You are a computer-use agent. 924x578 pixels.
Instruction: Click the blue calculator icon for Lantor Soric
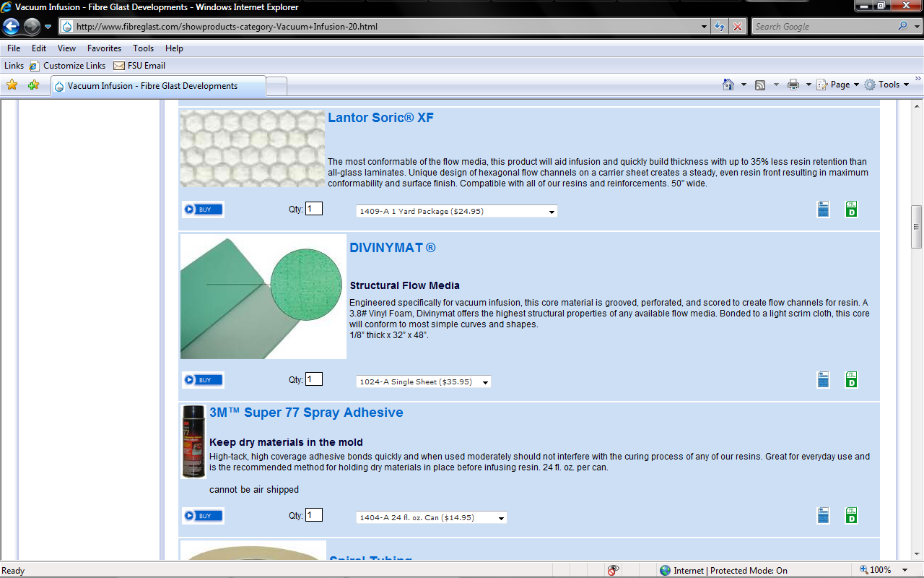pos(823,210)
